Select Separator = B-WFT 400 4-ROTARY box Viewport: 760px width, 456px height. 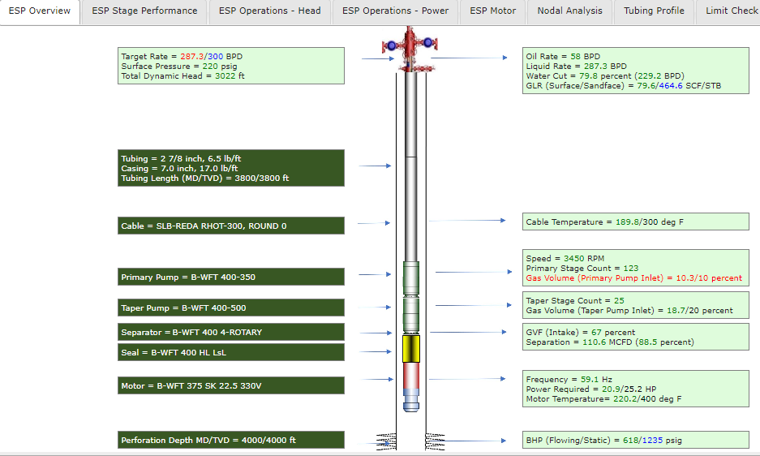[231, 332]
